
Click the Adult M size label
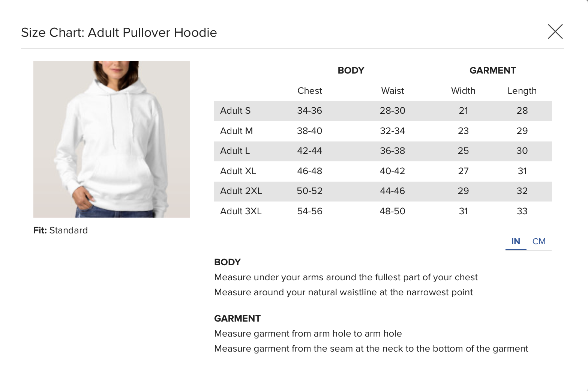tap(236, 131)
